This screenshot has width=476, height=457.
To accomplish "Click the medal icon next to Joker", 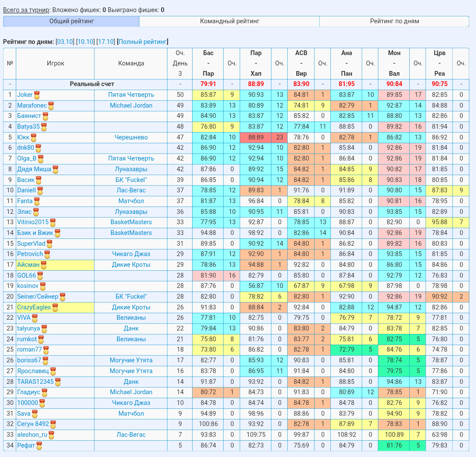I will click(37, 95).
